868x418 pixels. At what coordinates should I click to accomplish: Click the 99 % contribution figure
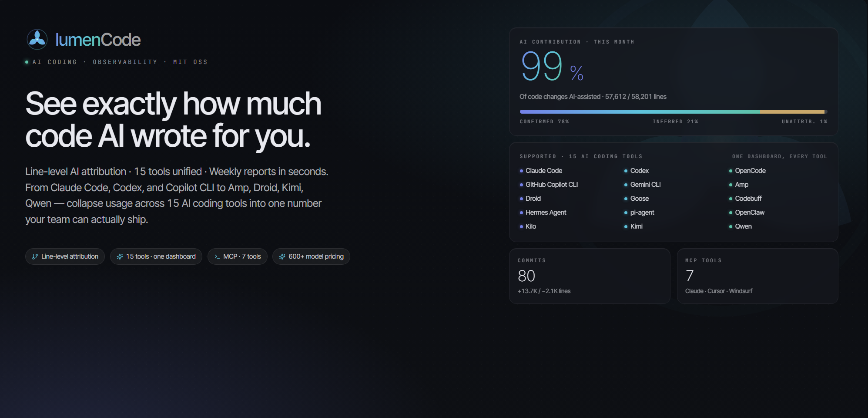click(552, 66)
